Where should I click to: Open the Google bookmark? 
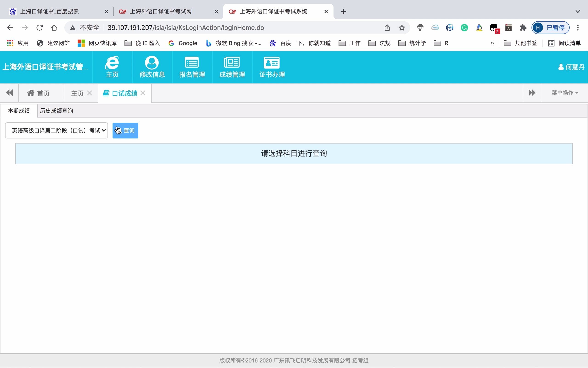click(183, 43)
